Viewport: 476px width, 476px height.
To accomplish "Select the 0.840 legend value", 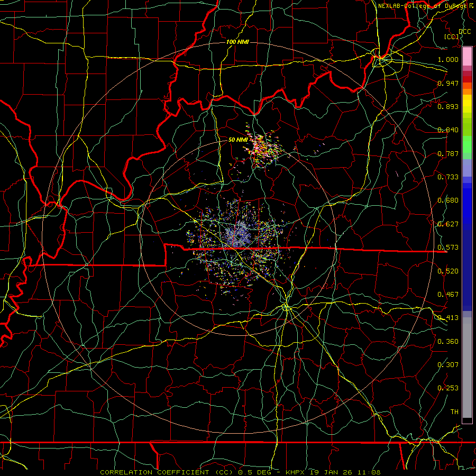I will point(448,130).
